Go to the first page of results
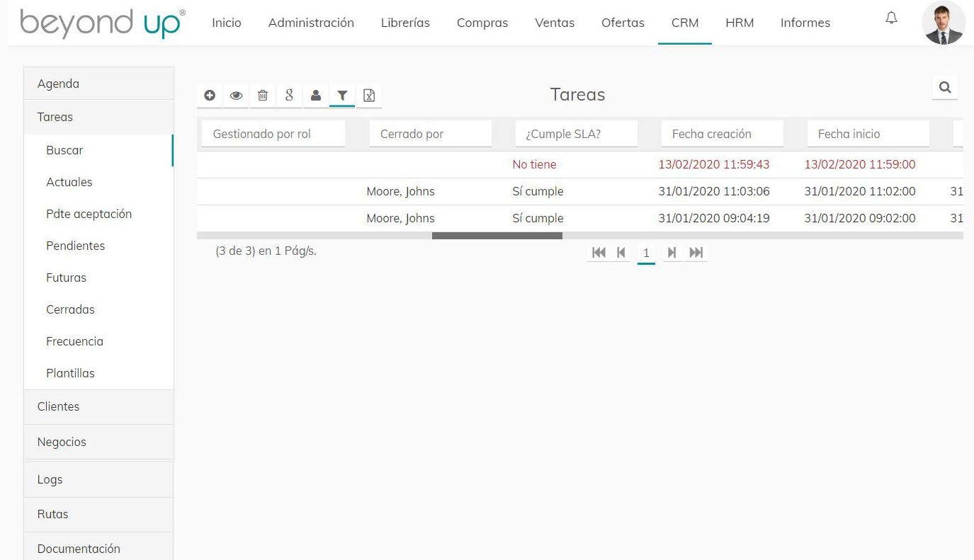The height and width of the screenshot is (560, 974). tap(599, 253)
